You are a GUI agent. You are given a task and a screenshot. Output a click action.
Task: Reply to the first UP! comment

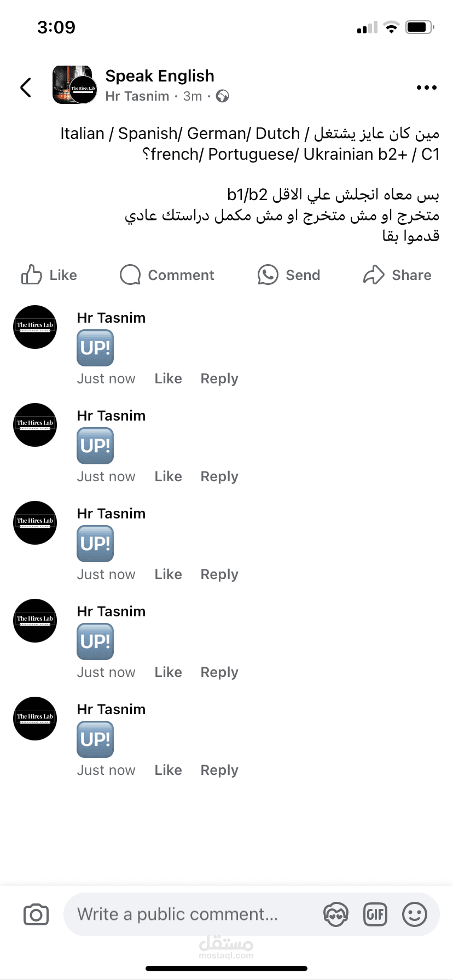coord(219,378)
